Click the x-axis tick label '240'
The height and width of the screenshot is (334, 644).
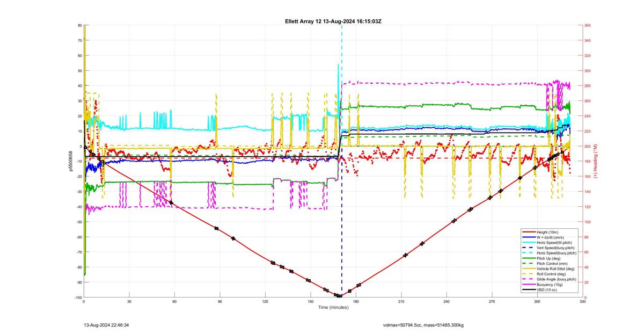(x=447, y=302)
